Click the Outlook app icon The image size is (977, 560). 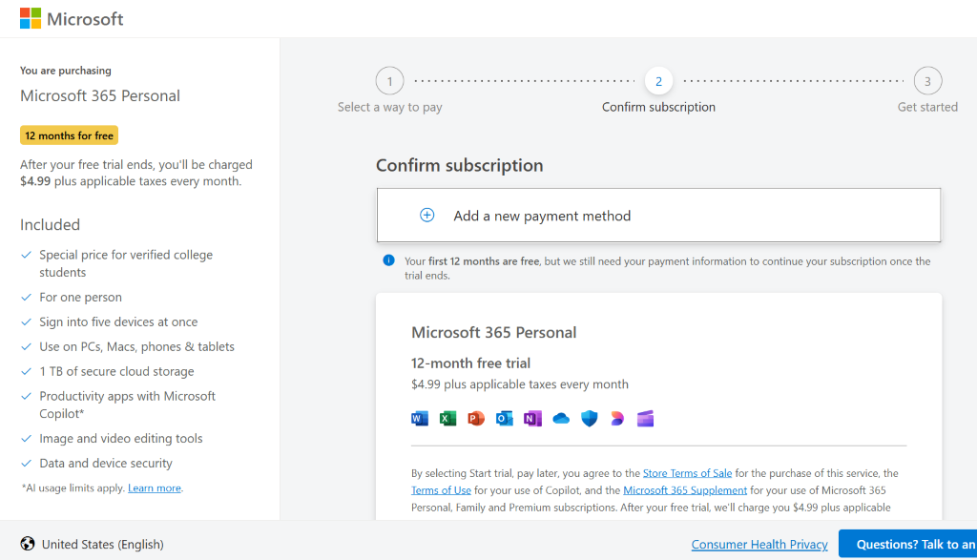pos(504,418)
